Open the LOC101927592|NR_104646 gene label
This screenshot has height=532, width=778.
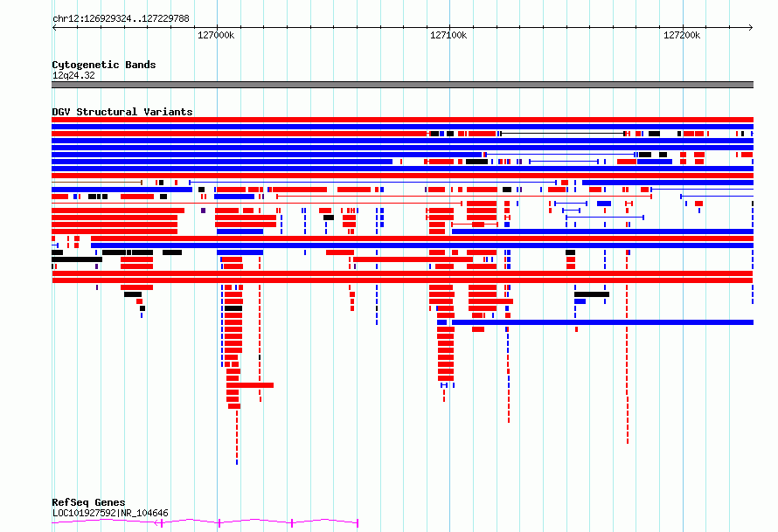click(x=110, y=513)
